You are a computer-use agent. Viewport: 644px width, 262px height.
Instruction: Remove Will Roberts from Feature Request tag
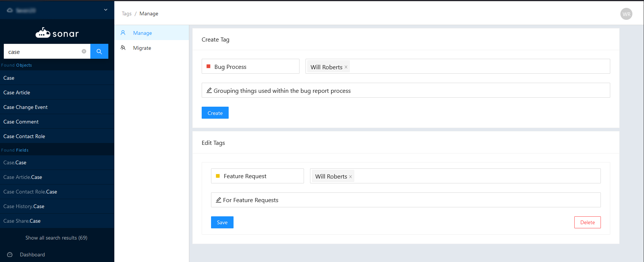click(x=350, y=177)
